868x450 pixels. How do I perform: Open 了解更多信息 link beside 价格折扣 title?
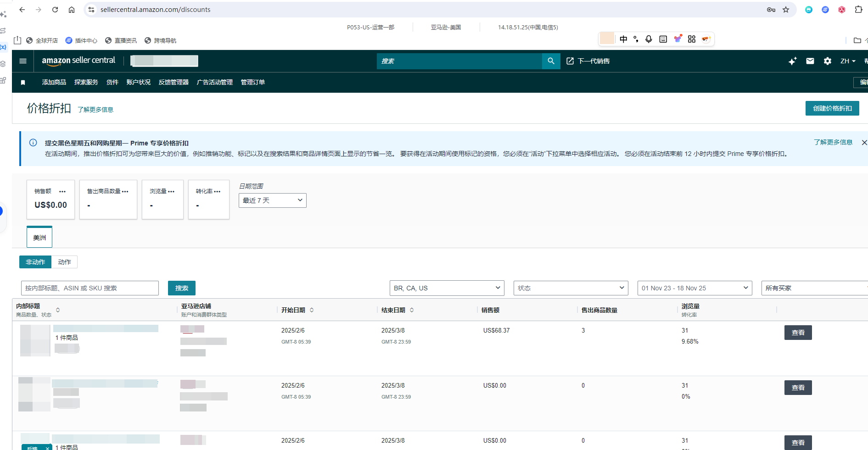pyautogui.click(x=95, y=110)
